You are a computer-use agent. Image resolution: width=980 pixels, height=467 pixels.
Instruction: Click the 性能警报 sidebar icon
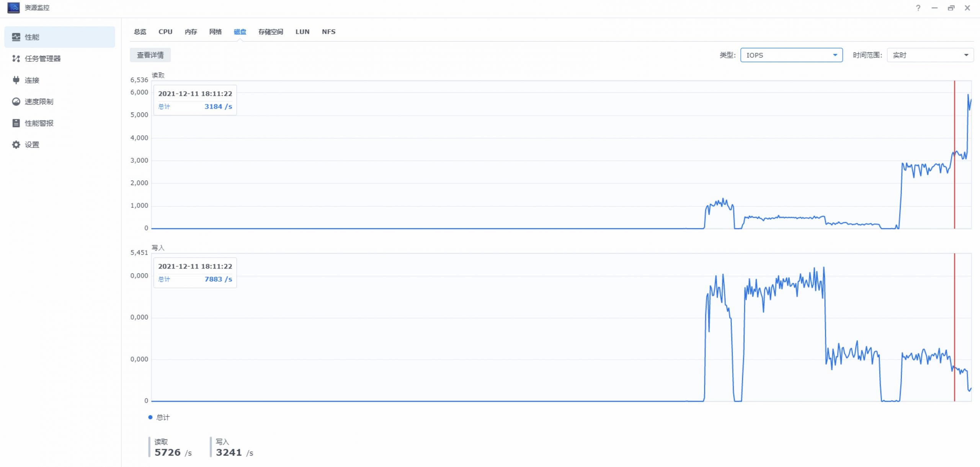(16, 123)
